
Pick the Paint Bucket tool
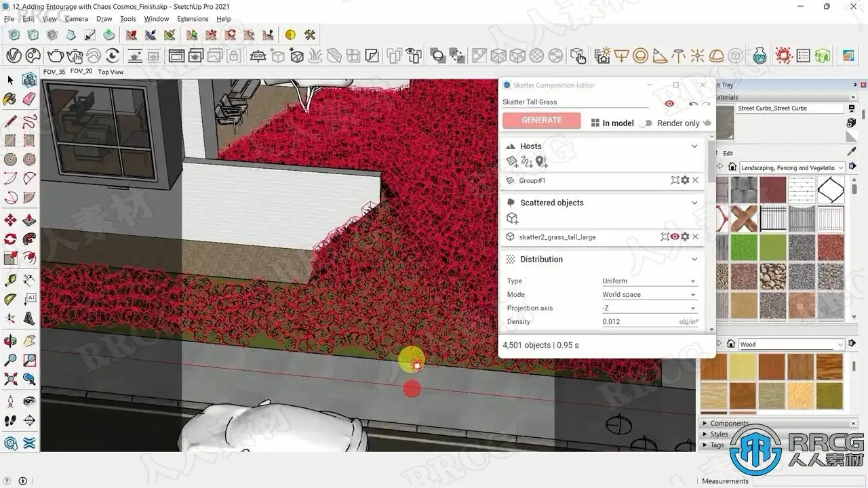10,100
